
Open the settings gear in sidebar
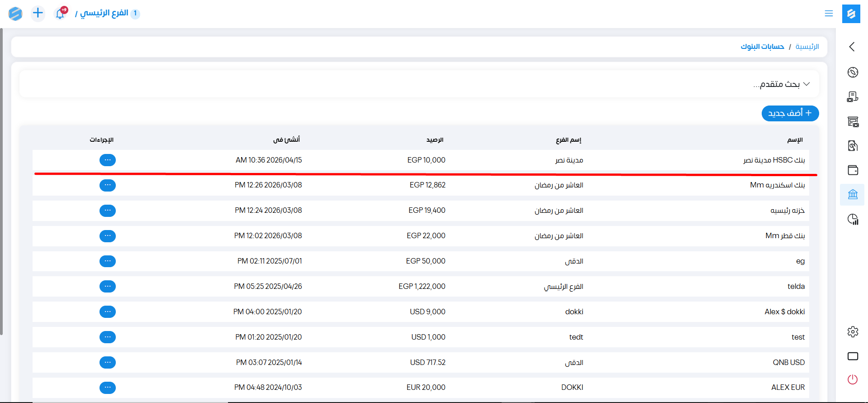tap(853, 332)
